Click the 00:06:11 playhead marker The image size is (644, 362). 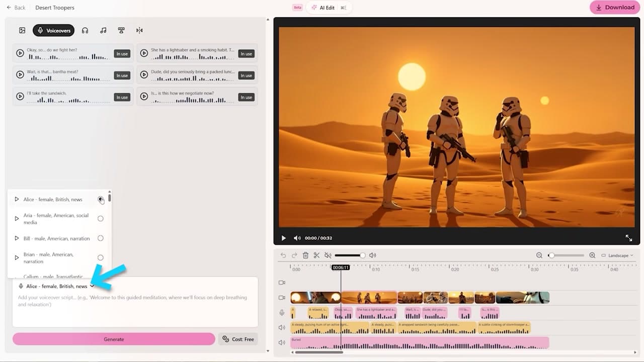click(341, 267)
